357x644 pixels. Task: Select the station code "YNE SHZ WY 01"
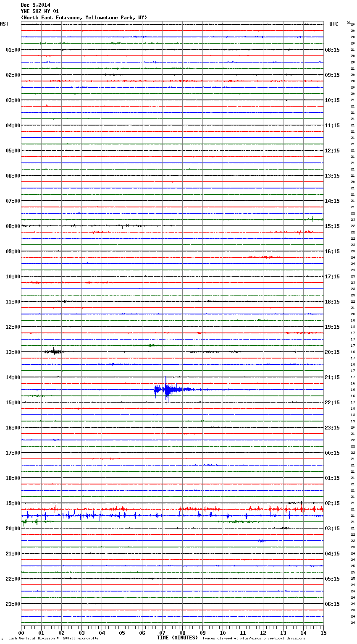40,11
